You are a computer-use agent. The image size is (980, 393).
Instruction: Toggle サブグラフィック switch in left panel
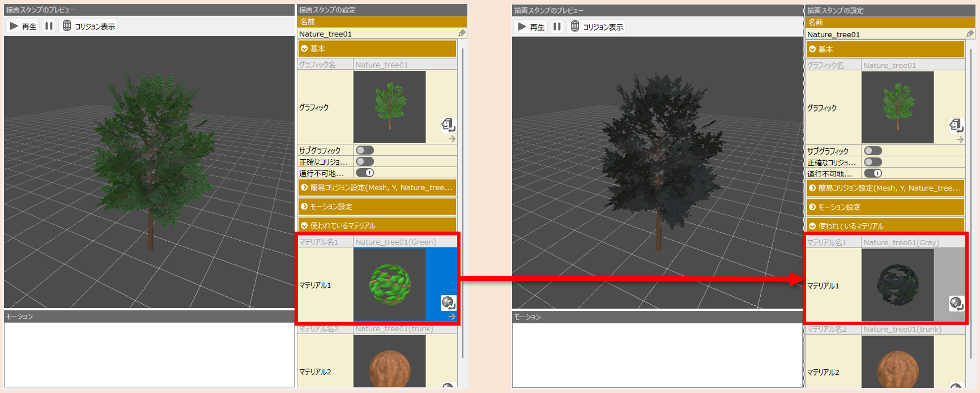[x=365, y=150]
